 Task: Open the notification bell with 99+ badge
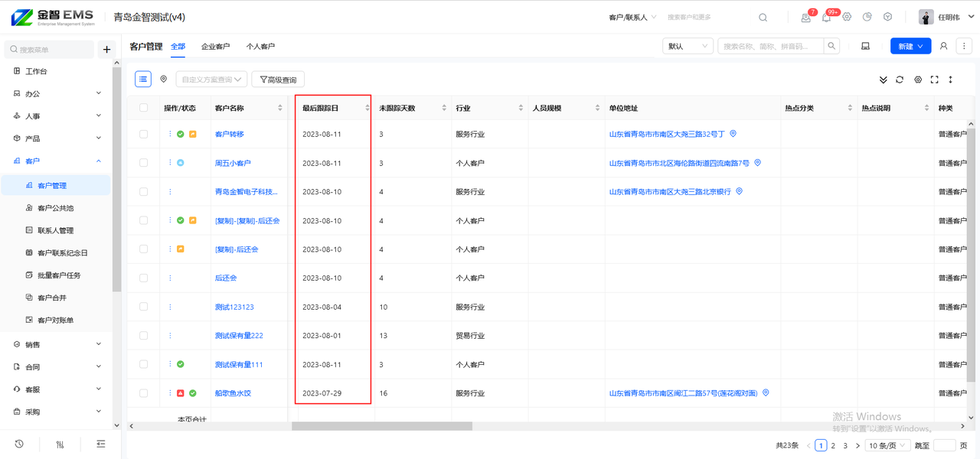click(x=826, y=18)
